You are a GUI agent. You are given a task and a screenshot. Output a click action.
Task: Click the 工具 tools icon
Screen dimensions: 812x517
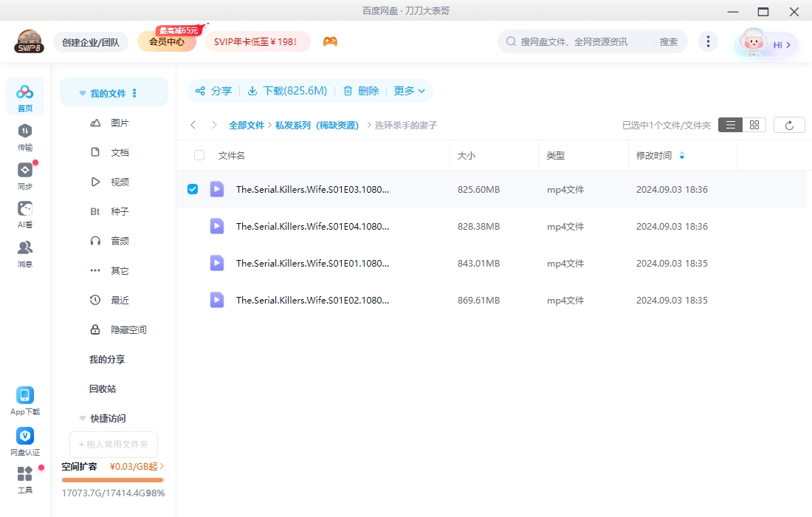click(24, 481)
